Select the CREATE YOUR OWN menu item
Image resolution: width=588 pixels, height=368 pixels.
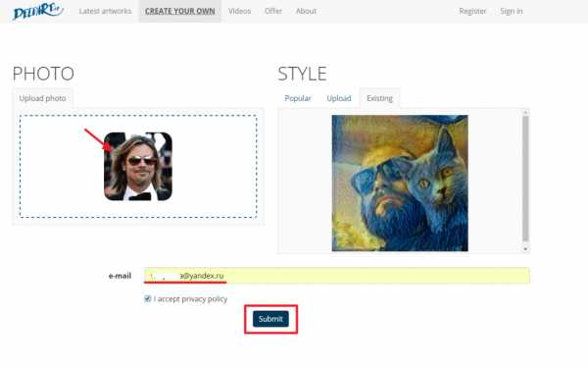tap(180, 11)
